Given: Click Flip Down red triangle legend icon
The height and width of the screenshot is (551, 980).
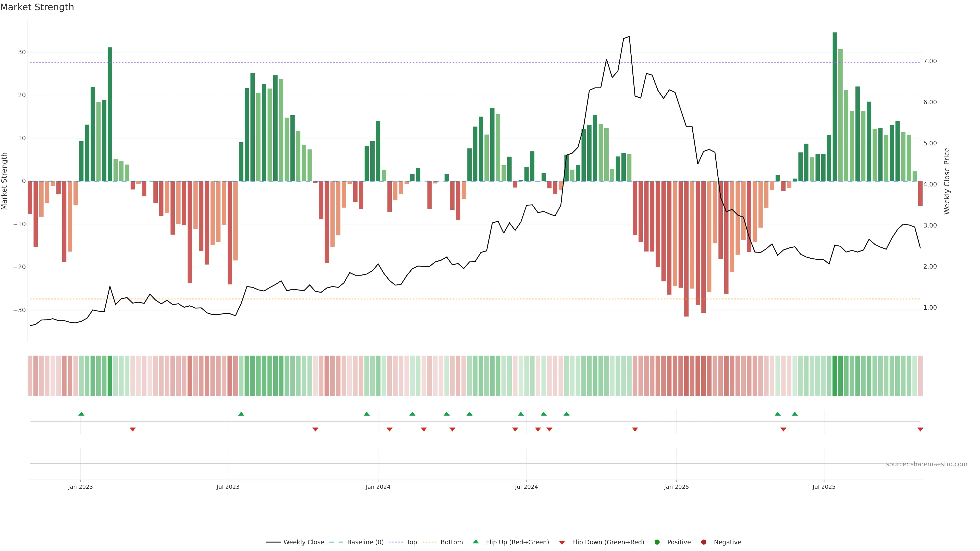Looking at the screenshot, I should point(562,543).
